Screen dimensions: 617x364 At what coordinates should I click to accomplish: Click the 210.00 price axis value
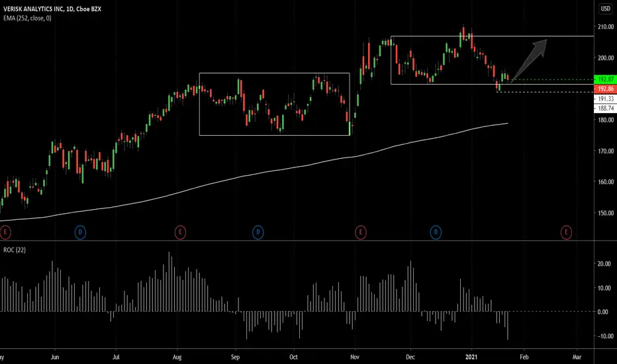(606, 26)
